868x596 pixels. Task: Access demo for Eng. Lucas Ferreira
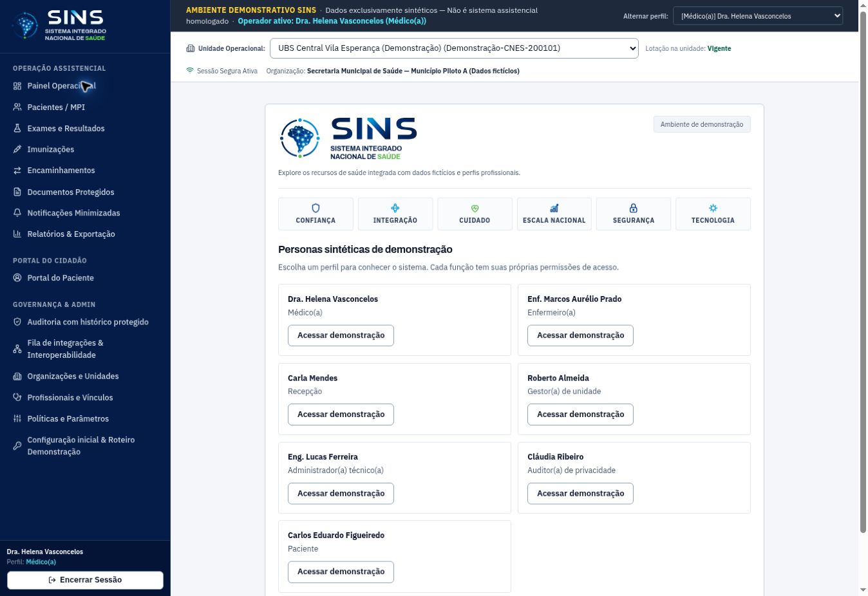(341, 494)
